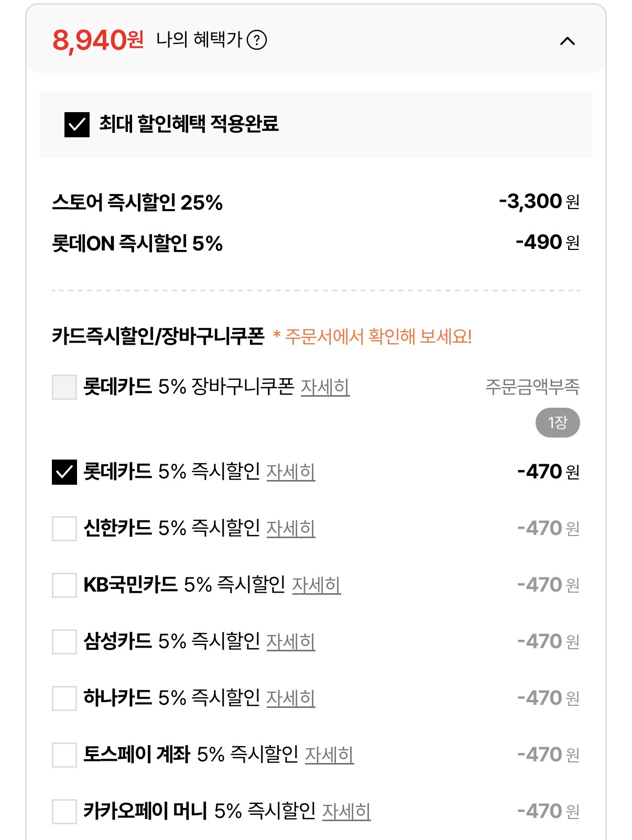The width and height of the screenshot is (632, 840).
Task: Check 롯데카드 5% 장바구니쿠폰 checkbox
Action: click(64, 387)
